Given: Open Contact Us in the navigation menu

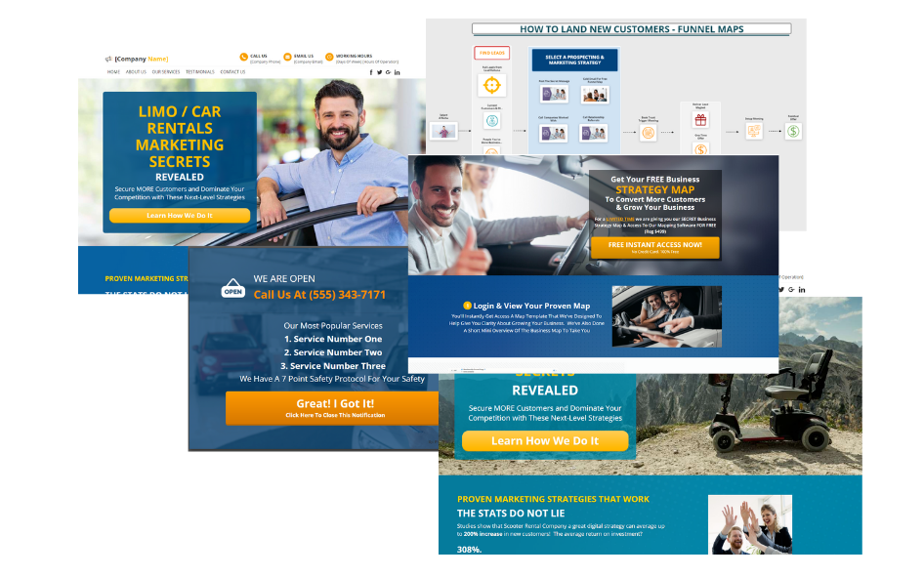Looking at the screenshot, I should click(x=232, y=72).
